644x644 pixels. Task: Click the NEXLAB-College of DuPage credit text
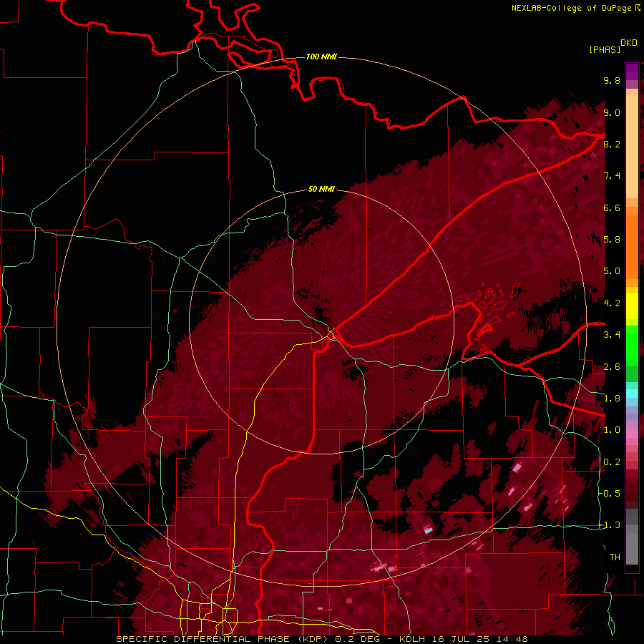pos(571,8)
